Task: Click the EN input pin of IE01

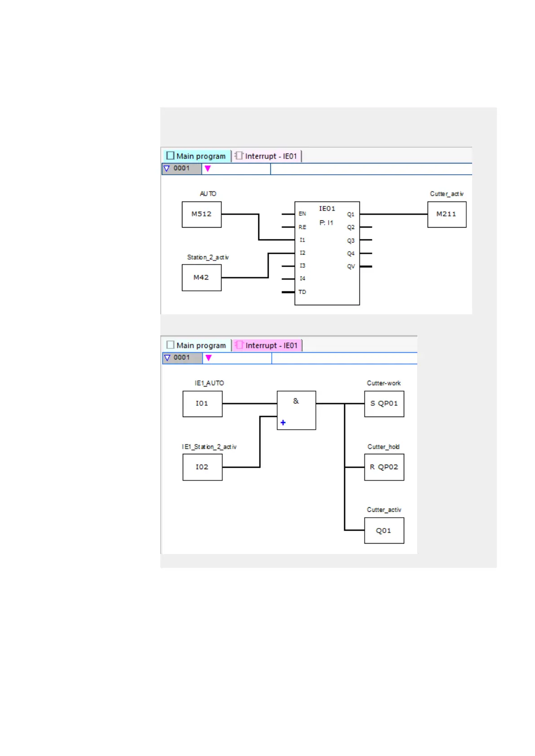Action: 302,214
